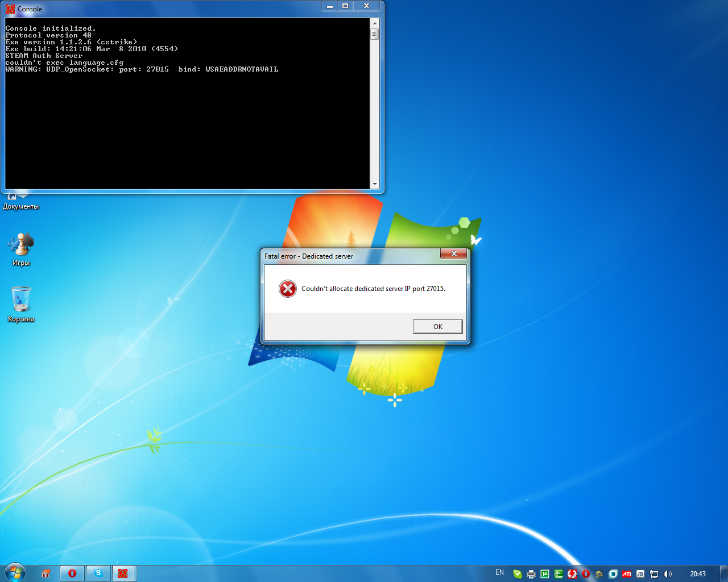Image resolution: width=728 pixels, height=582 pixels.
Task: Click the 'Fatal error - Dedicated server' title
Action: 309,256
